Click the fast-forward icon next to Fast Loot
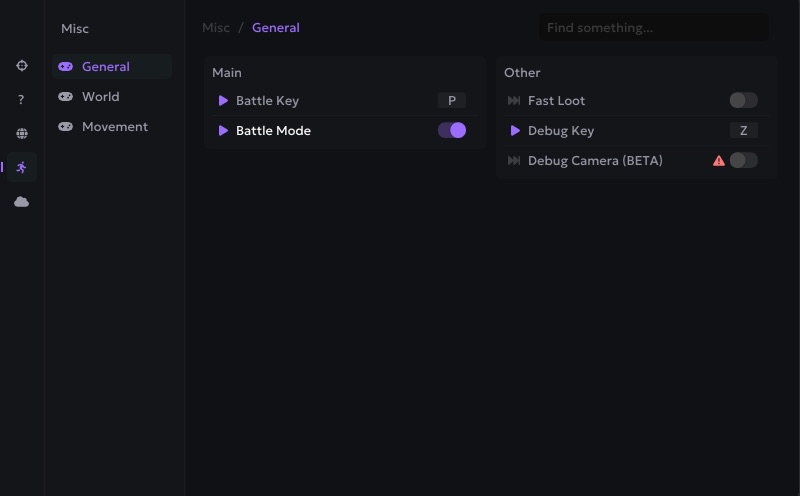 pyautogui.click(x=514, y=101)
